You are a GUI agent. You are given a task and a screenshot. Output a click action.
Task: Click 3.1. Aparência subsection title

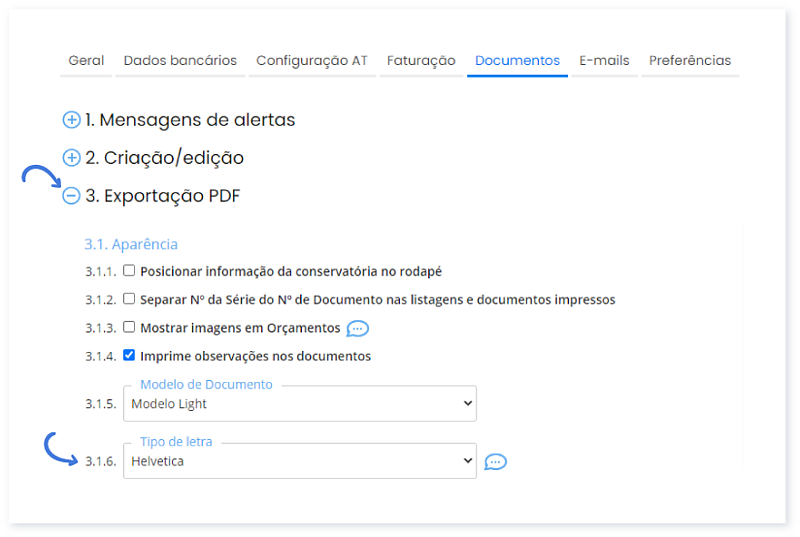[x=131, y=244]
